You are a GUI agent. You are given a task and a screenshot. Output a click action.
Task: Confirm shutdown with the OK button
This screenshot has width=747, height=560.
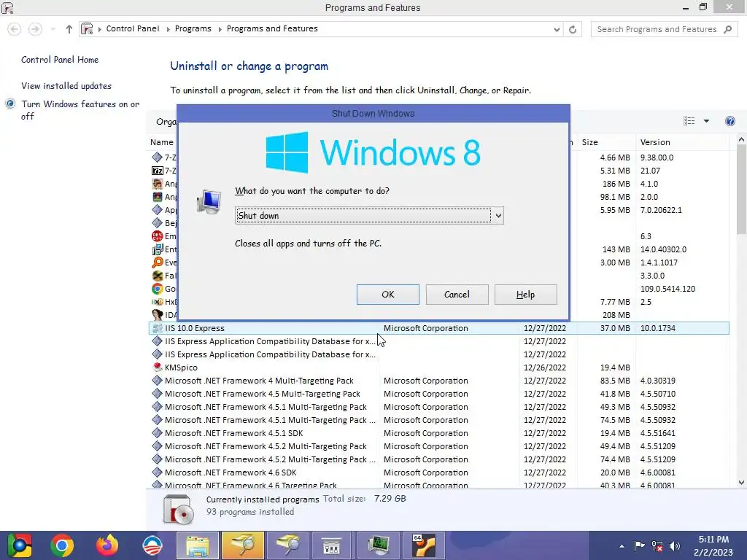[x=388, y=295]
